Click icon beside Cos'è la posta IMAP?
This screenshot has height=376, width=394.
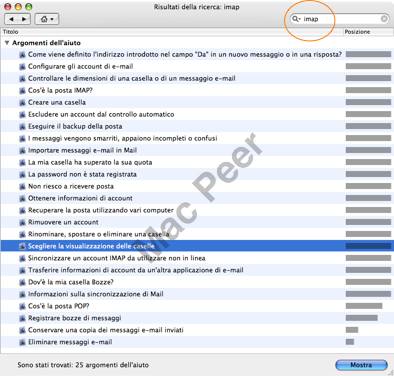(x=22, y=91)
